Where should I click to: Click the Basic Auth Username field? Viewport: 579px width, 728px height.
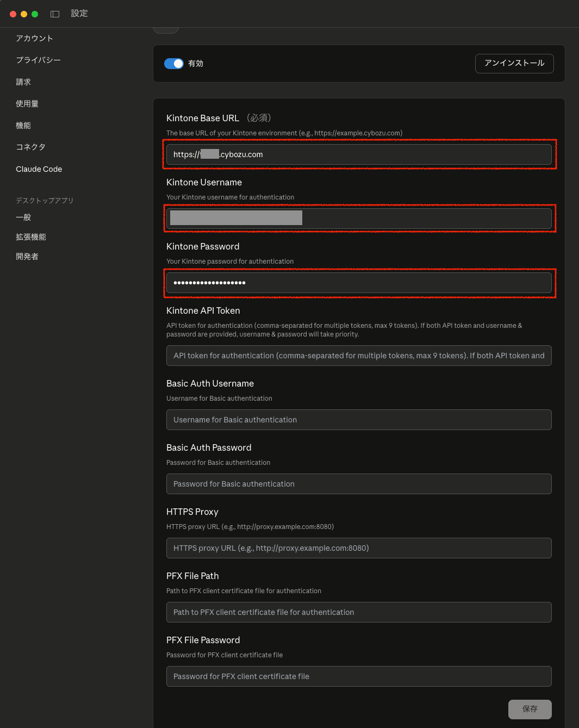coord(359,420)
